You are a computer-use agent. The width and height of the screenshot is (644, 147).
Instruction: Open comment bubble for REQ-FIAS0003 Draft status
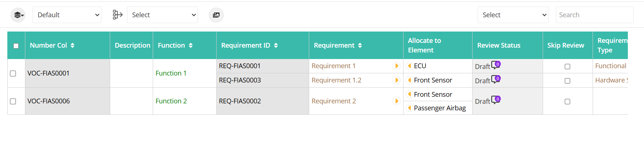coord(496,79)
